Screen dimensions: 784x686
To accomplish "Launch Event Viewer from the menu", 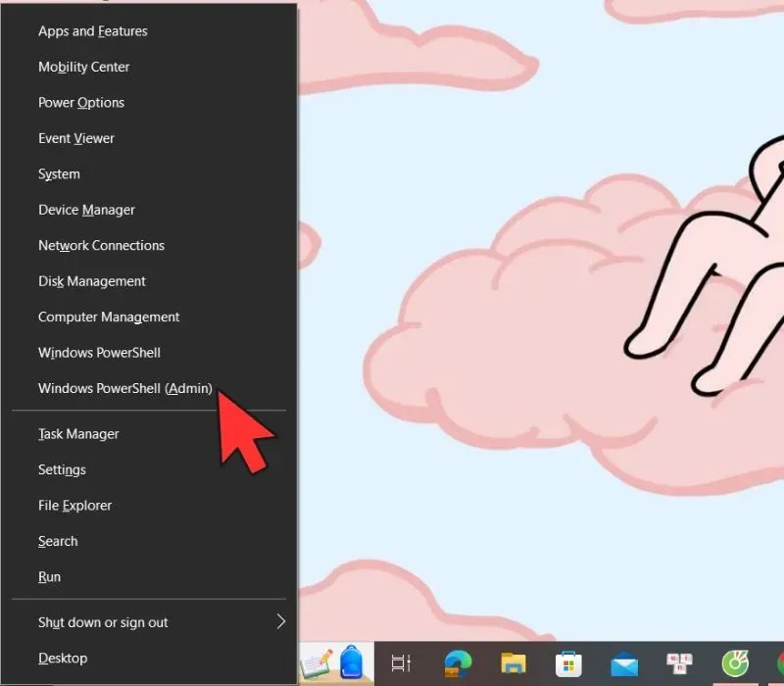I will coord(76,138).
